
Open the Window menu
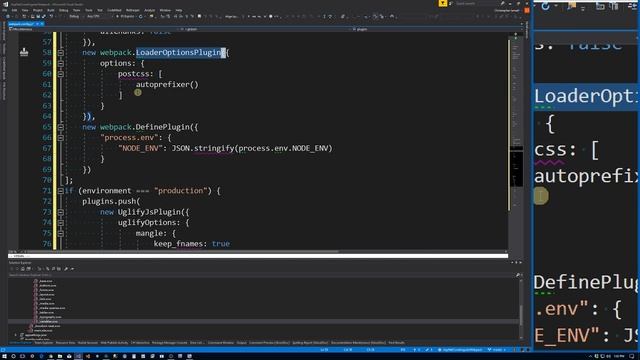pos(165,10)
